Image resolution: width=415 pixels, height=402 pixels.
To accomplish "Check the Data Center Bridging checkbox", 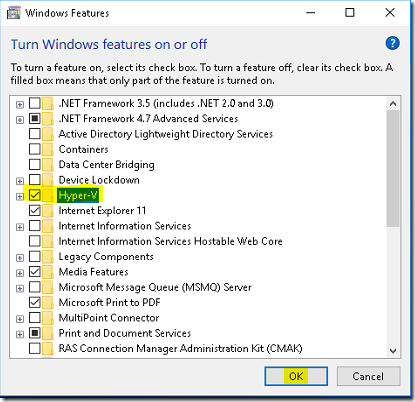I will click(35, 164).
